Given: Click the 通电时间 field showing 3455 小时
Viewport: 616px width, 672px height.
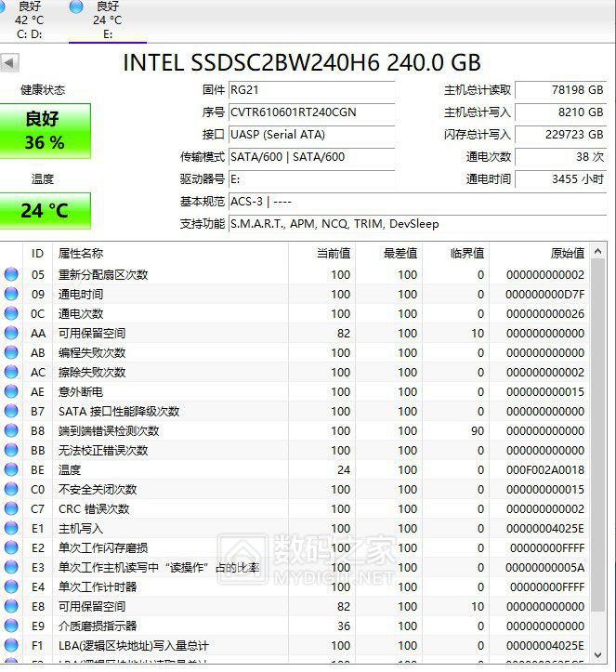Looking at the screenshot, I should tap(560, 179).
